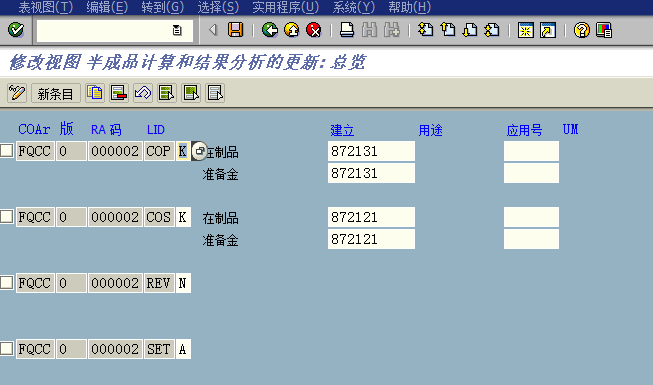Click the Select Block icon
Viewport: 653px width, 385px height.
tap(191, 93)
